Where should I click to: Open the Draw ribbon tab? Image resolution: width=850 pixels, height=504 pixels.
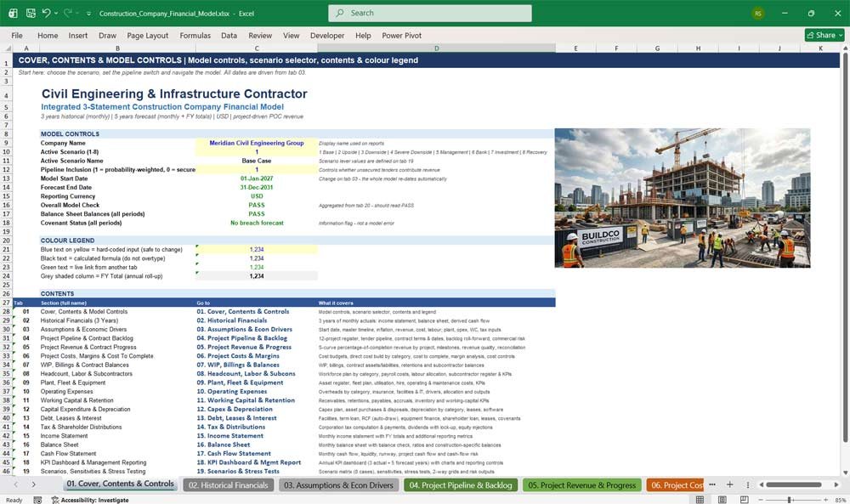(x=107, y=35)
